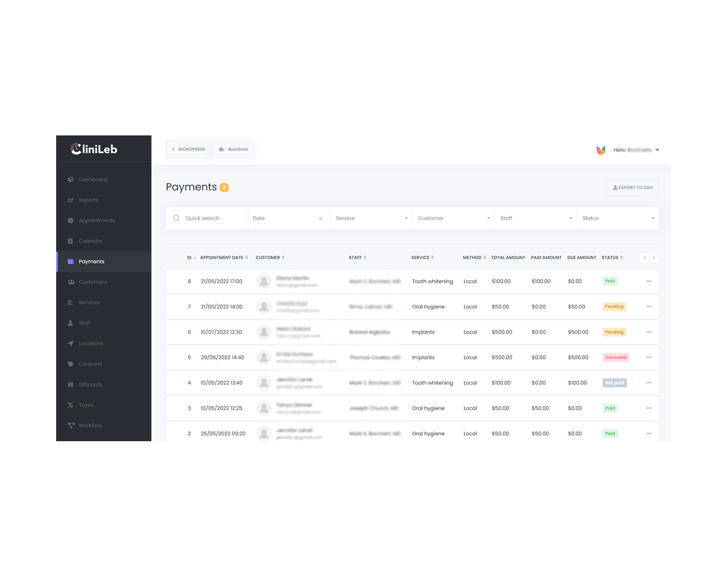
Task: Open three-dot menu for payment ID 8
Action: point(649,281)
